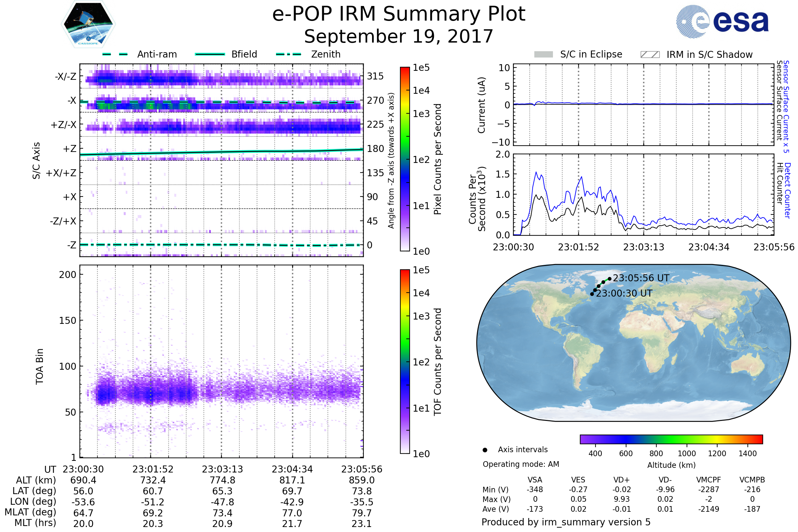798x532 pixels.
Task: Click the ESA logo
Action: pyautogui.click(x=722, y=21)
